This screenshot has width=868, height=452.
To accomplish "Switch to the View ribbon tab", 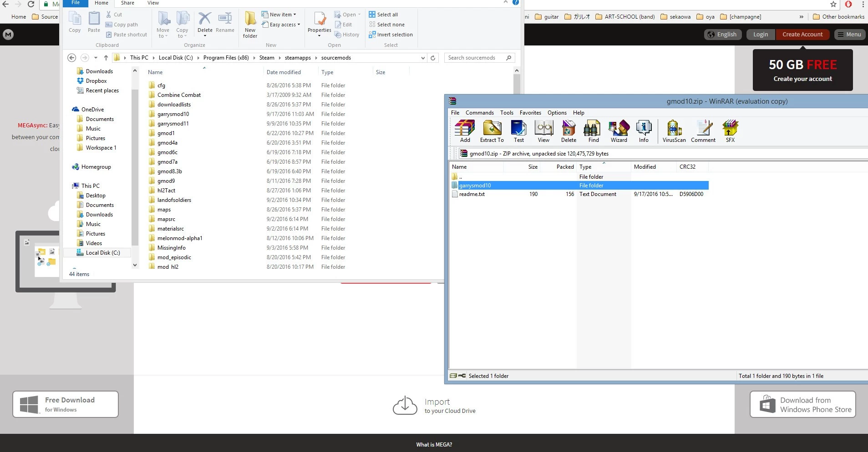I will tap(153, 3).
